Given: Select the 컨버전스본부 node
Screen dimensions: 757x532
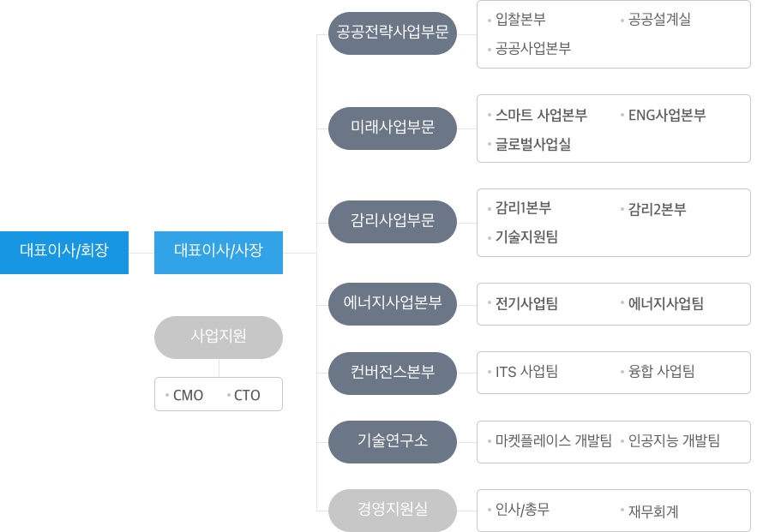Looking at the screenshot, I should click(393, 374).
